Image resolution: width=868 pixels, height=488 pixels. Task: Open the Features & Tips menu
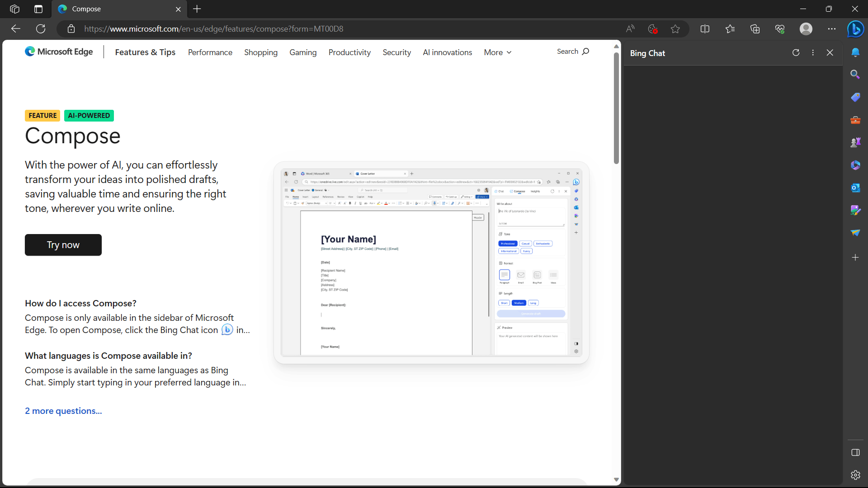click(x=145, y=52)
